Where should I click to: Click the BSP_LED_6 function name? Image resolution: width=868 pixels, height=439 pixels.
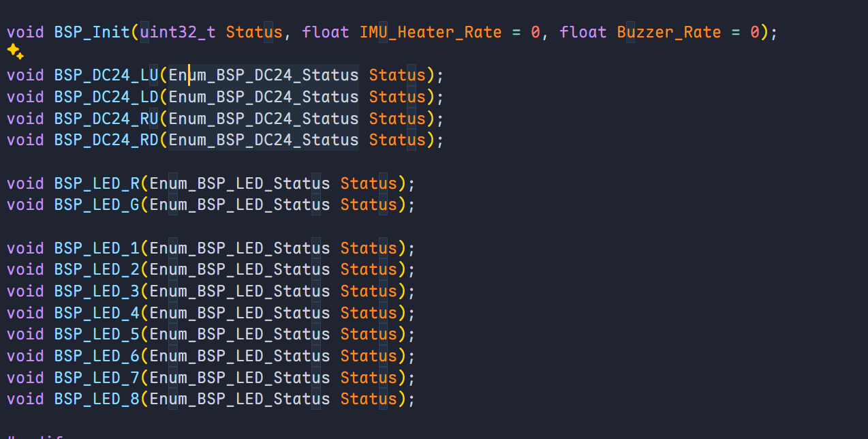[97, 357]
